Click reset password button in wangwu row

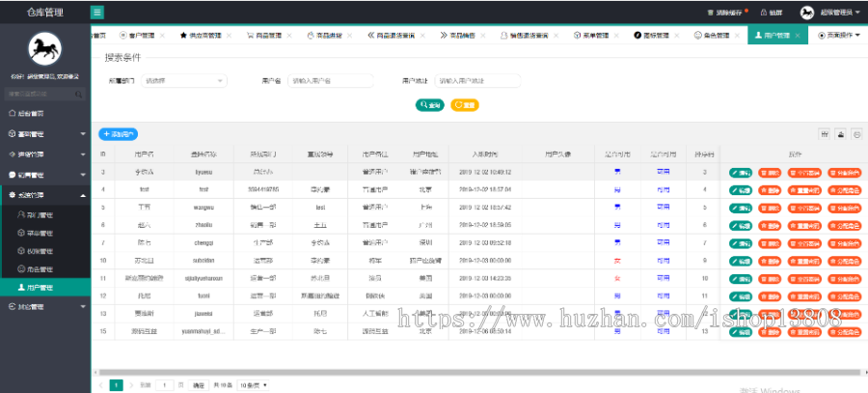point(805,208)
